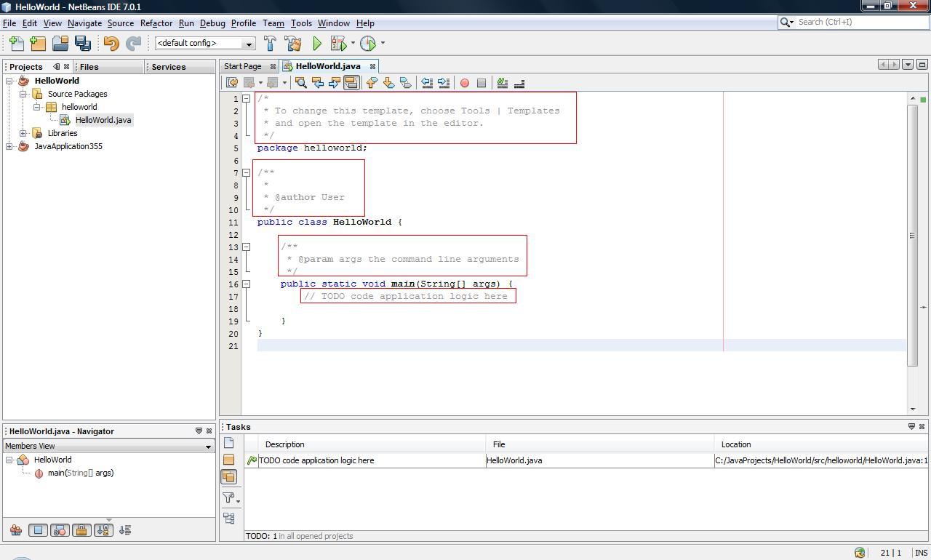
Task: Click Shift Line Right editor icon
Action: click(x=444, y=83)
